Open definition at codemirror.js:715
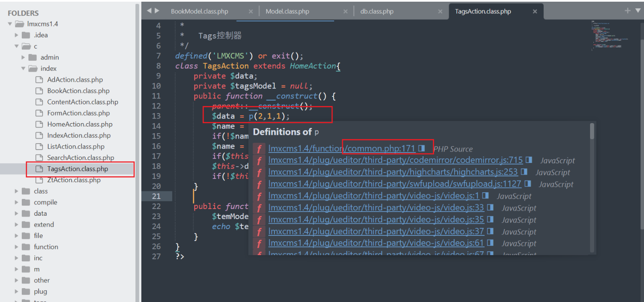The image size is (644, 302). tap(396, 160)
